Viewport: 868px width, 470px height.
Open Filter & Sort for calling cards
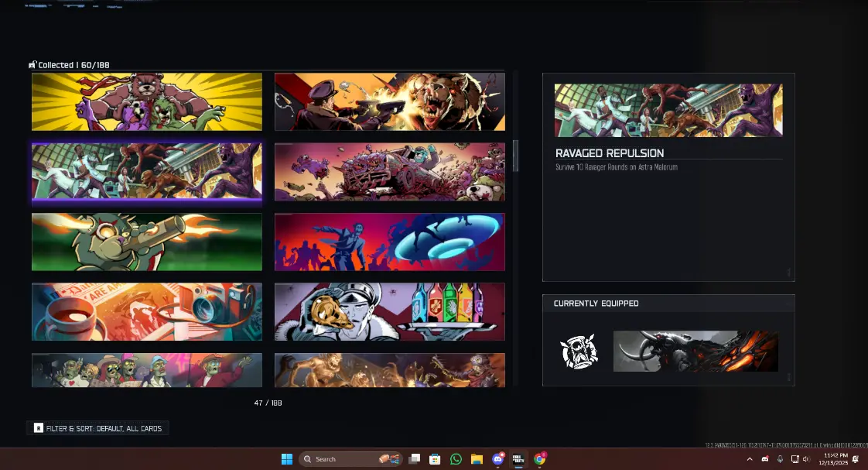coord(98,428)
